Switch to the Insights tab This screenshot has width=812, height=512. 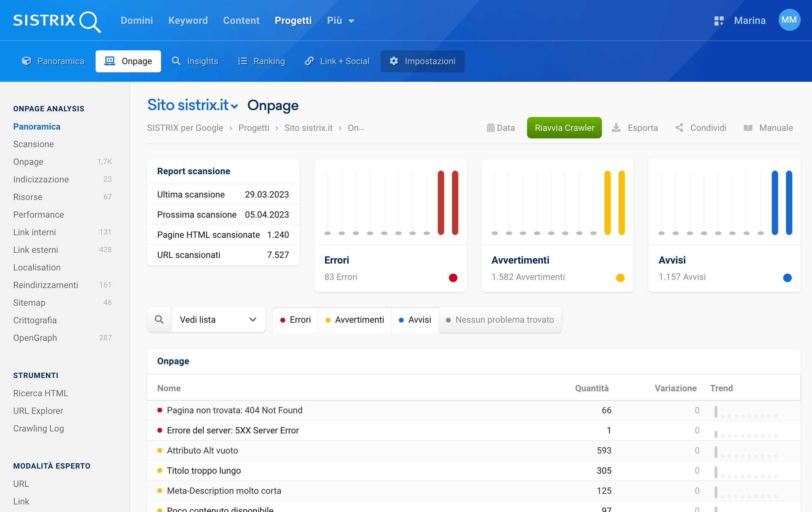click(x=195, y=61)
